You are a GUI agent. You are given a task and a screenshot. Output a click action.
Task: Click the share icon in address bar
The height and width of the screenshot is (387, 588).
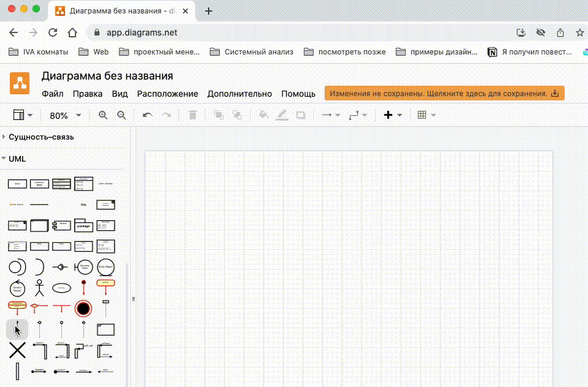560,32
